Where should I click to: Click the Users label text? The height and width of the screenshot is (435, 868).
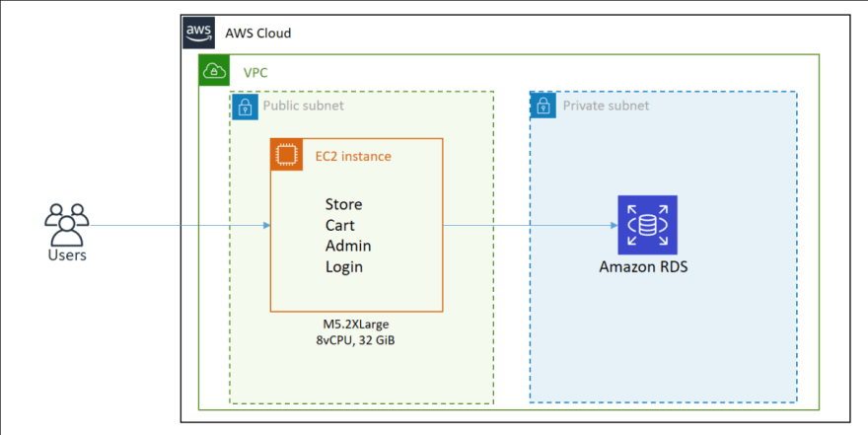coord(67,255)
